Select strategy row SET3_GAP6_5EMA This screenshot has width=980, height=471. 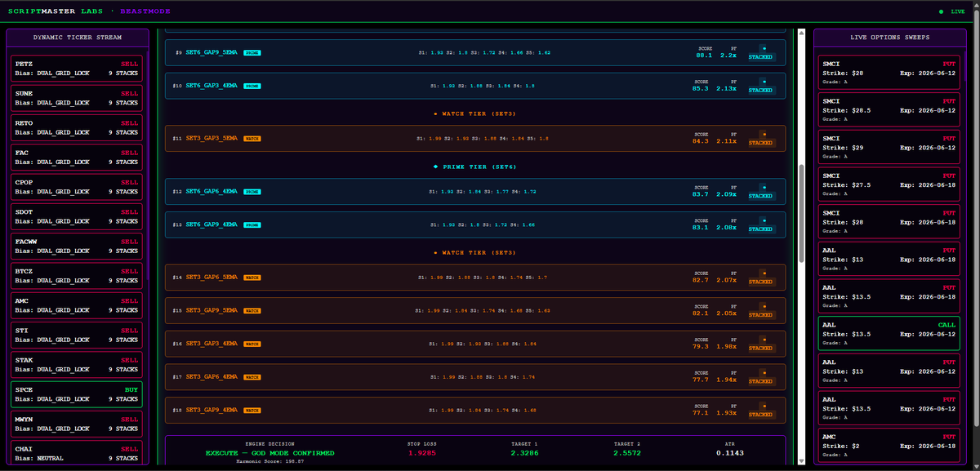pos(475,278)
